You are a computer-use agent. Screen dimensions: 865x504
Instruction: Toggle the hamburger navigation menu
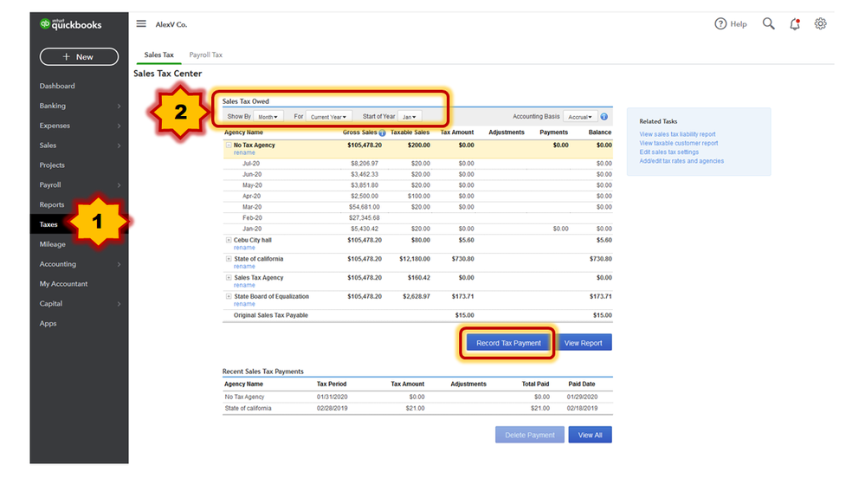[141, 23]
